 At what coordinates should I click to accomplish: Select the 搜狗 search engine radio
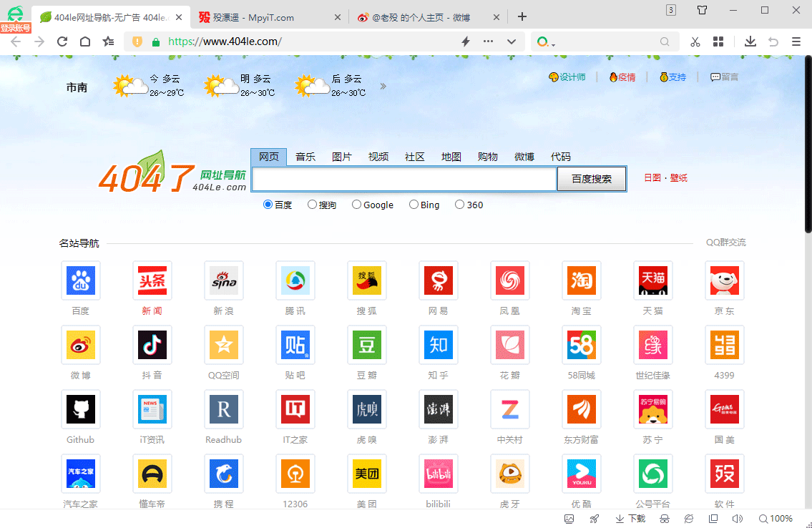pyautogui.click(x=312, y=205)
